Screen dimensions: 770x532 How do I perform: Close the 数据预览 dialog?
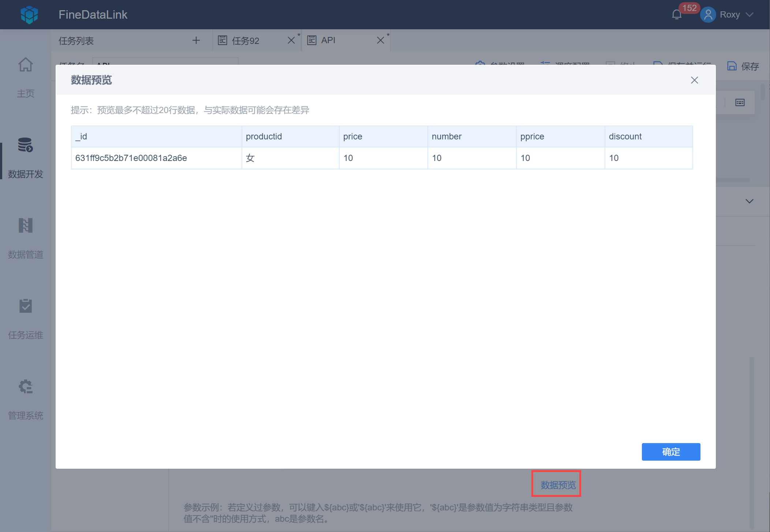[x=694, y=80]
